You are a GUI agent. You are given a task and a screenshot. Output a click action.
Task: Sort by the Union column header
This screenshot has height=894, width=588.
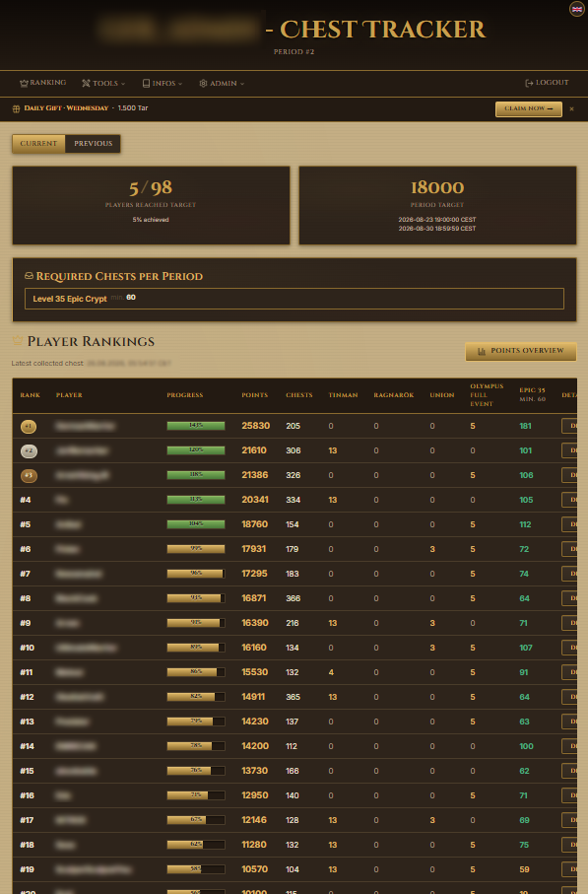(x=442, y=395)
